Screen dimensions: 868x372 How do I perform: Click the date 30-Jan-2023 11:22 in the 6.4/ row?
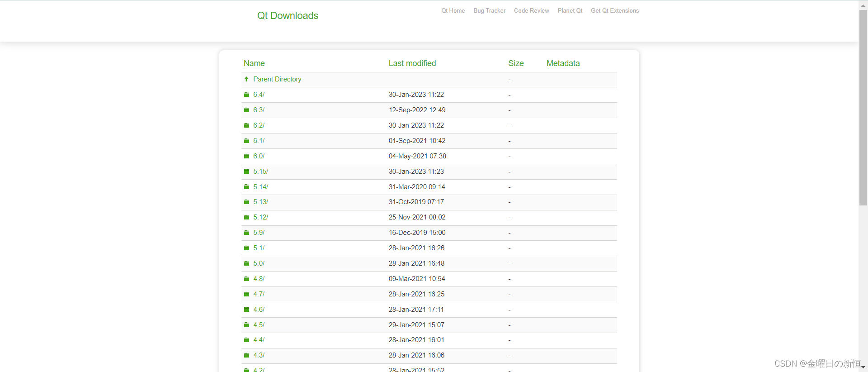[x=416, y=95]
